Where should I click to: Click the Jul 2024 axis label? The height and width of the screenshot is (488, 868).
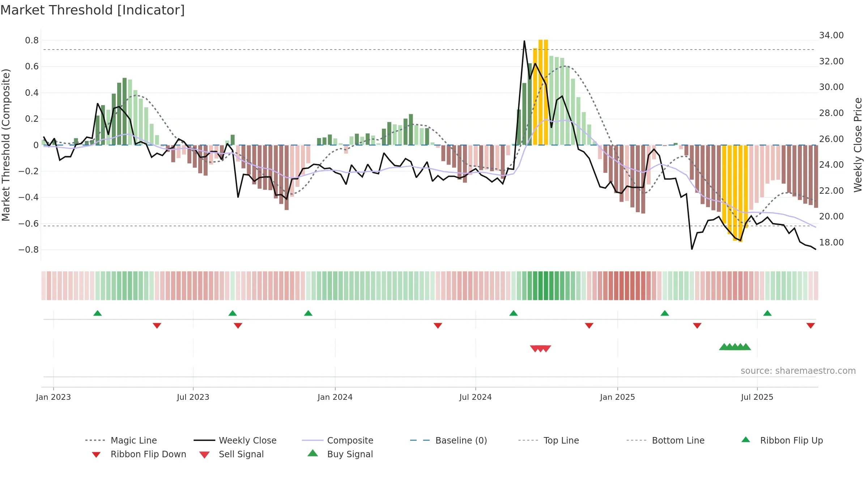pos(476,397)
